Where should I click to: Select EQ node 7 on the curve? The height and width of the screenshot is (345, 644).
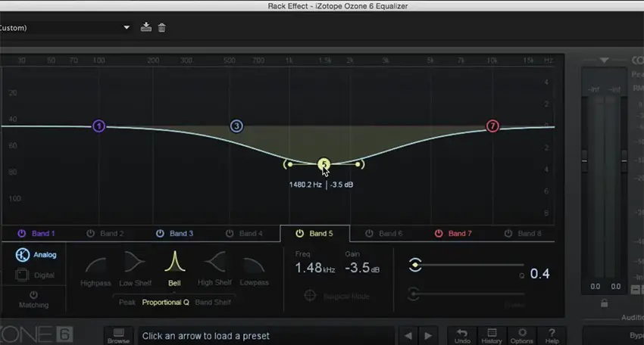pos(492,126)
